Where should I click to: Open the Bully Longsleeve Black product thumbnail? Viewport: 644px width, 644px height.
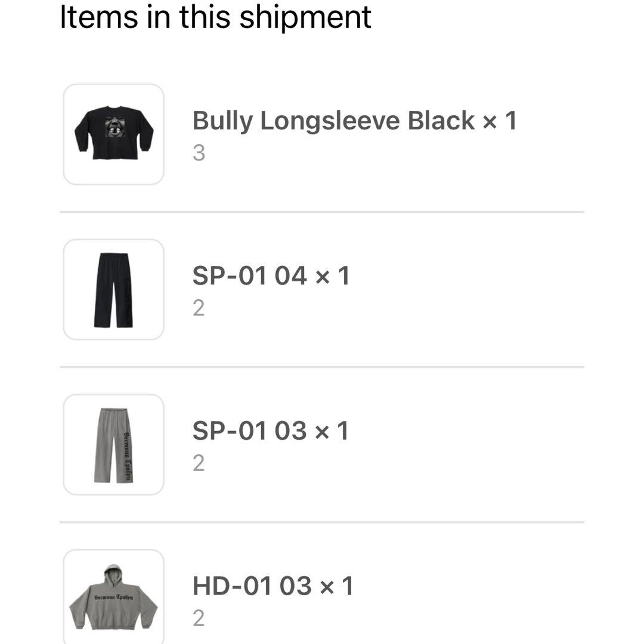[x=114, y=134]
